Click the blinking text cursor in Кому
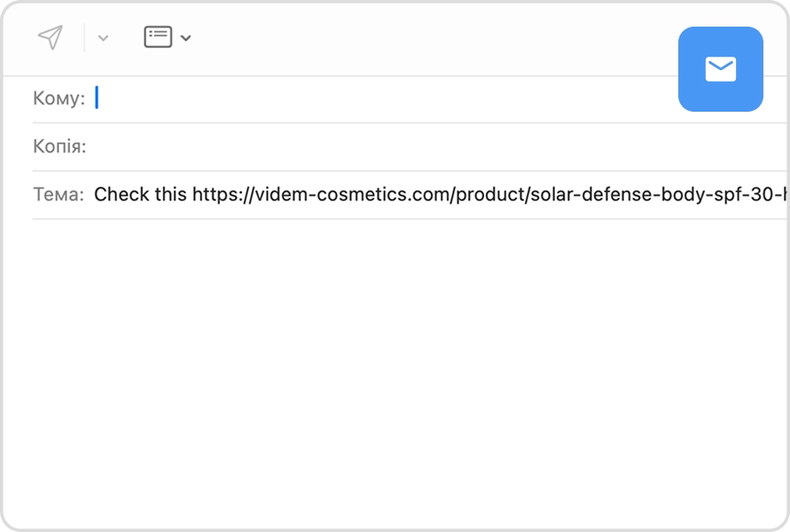The height and width of the screenshot is (532, 790). tap(97, 98)
